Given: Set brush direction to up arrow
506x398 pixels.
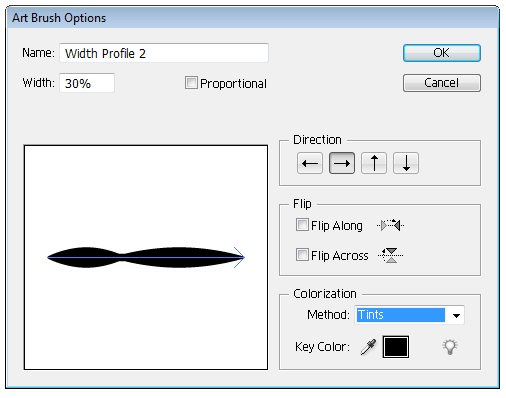Looking at the screenshot, I should pyautogui.click(x=374, y=163).
